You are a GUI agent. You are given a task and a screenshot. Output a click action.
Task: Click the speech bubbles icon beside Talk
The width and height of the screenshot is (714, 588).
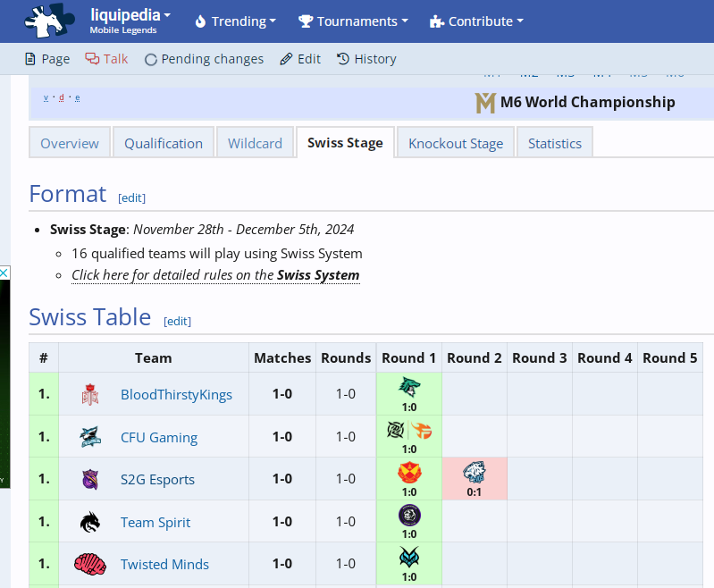[x=92, y=59]
